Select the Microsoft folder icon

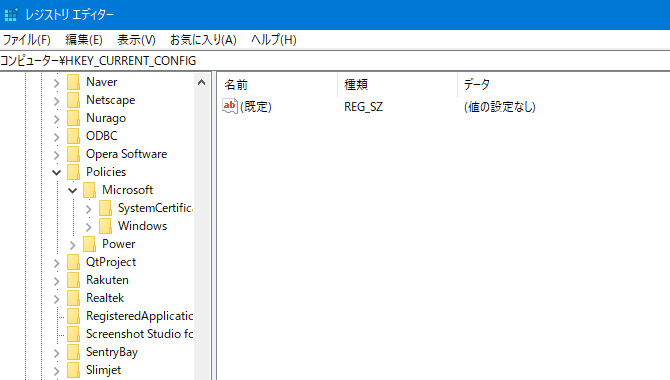(89, 190)
